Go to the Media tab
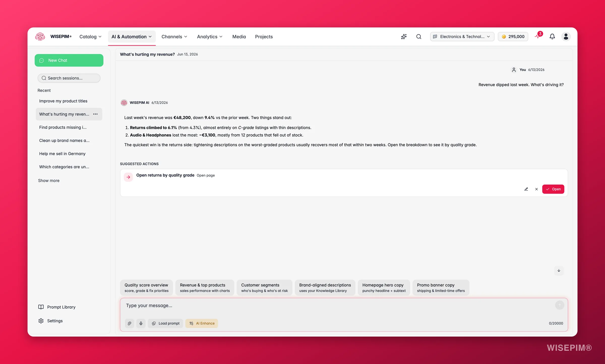Viewport: 605px width, 364px height. coord(239,37)
